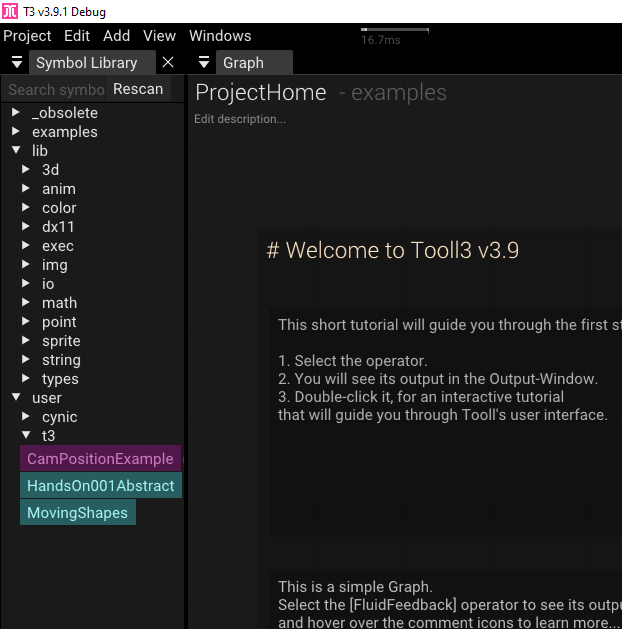Click the 'This is a simple Graph' comment

(355, 586)
